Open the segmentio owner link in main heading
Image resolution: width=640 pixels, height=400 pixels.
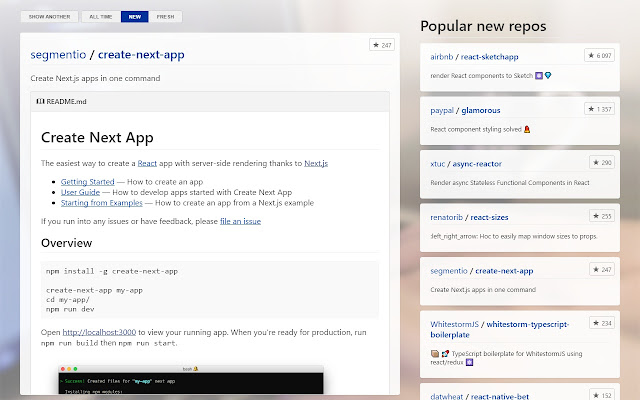(x=58, y=55)
